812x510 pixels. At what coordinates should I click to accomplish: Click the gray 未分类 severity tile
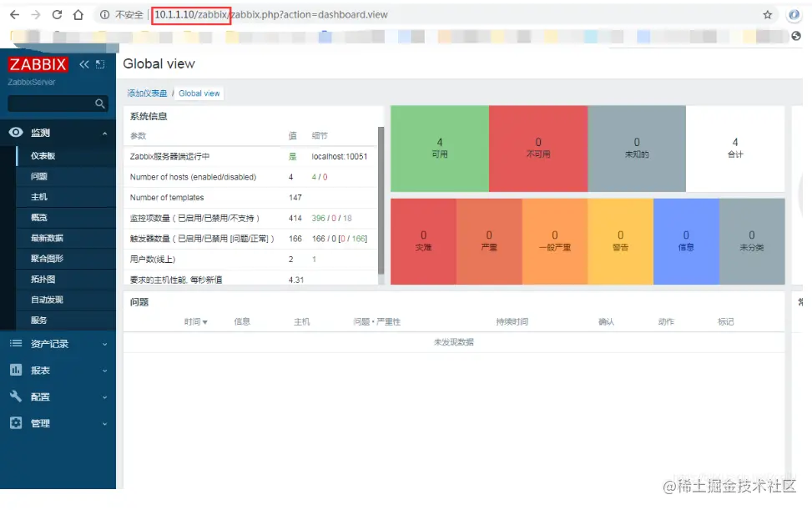pos(752,241)
